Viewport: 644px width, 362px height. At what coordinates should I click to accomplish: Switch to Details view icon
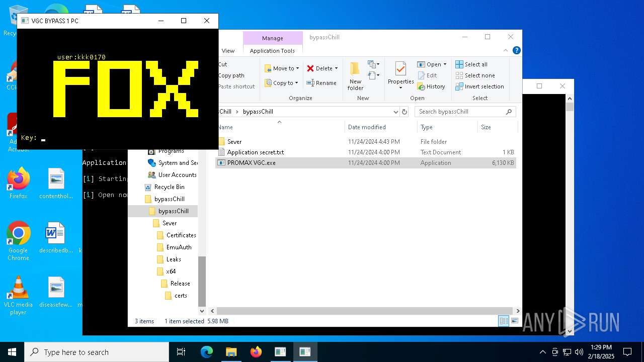[x=504, y=321]
